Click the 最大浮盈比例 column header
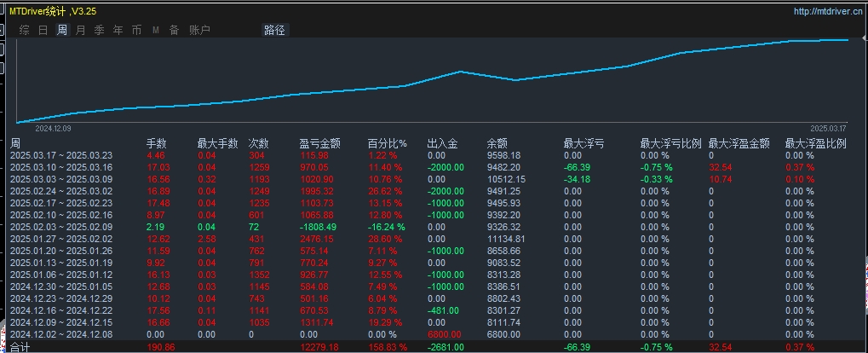Viewport: 868px width, 353px height. (x=816, y=143)
